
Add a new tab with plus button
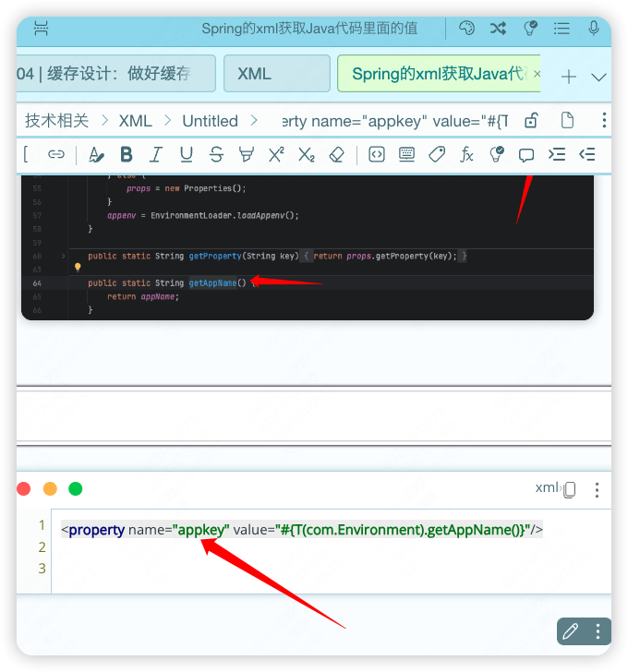[569, 78]
